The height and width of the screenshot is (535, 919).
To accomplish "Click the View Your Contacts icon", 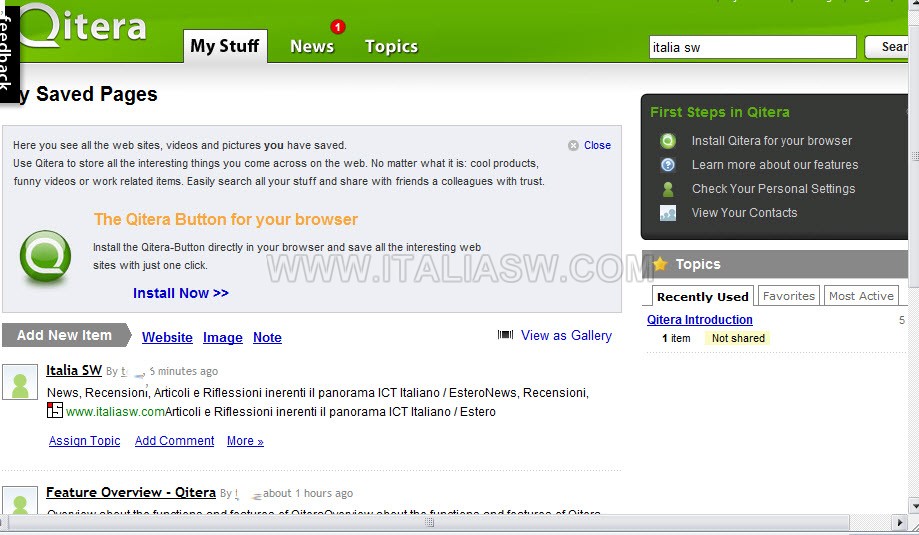I will [668, 213].
